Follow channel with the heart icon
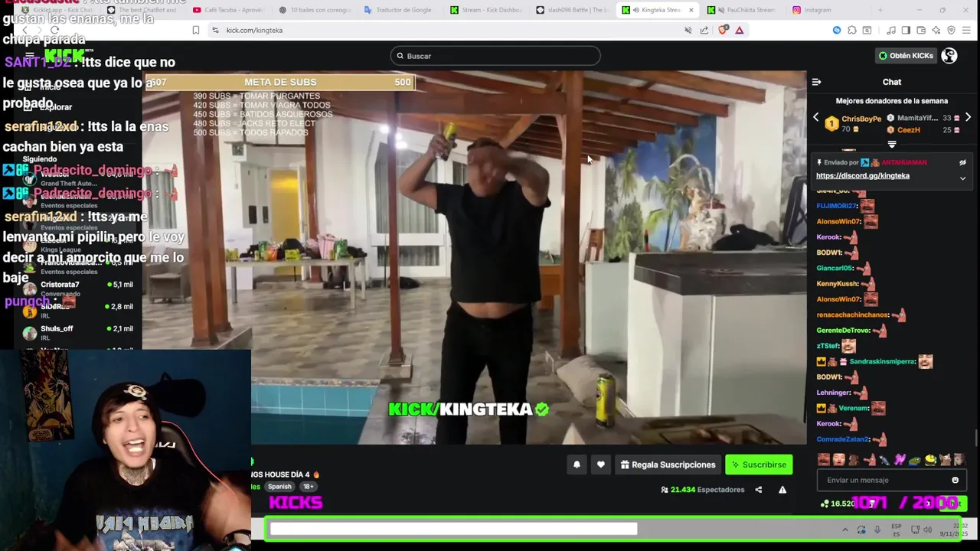This screenshot has width=980, height=551. (601, 465)
